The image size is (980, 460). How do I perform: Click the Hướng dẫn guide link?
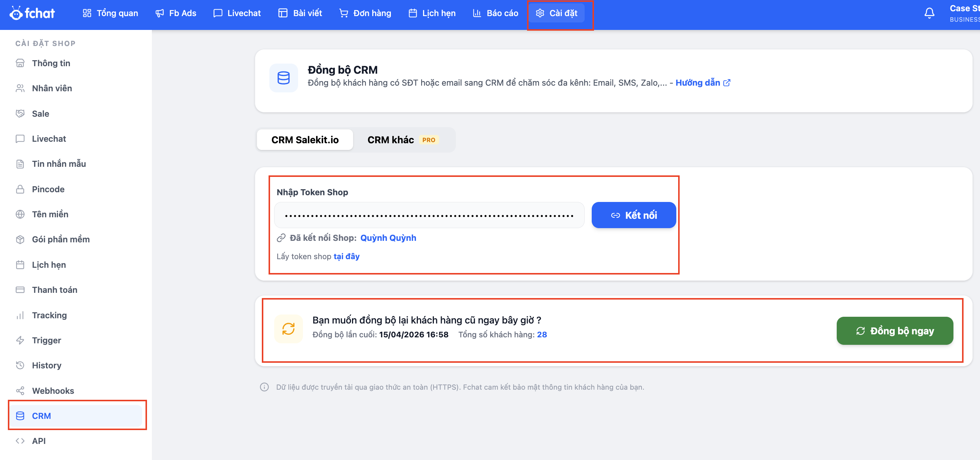703,83
